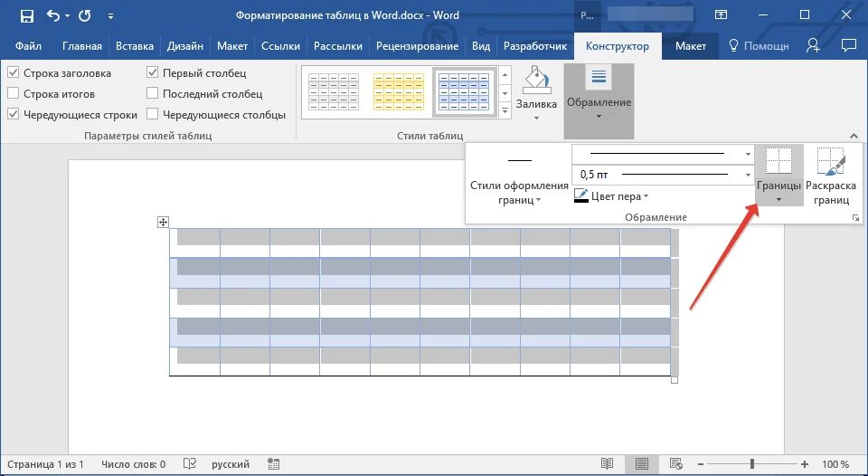Open the Вид tab
The image size is (868, 476).
coord(481,46)
